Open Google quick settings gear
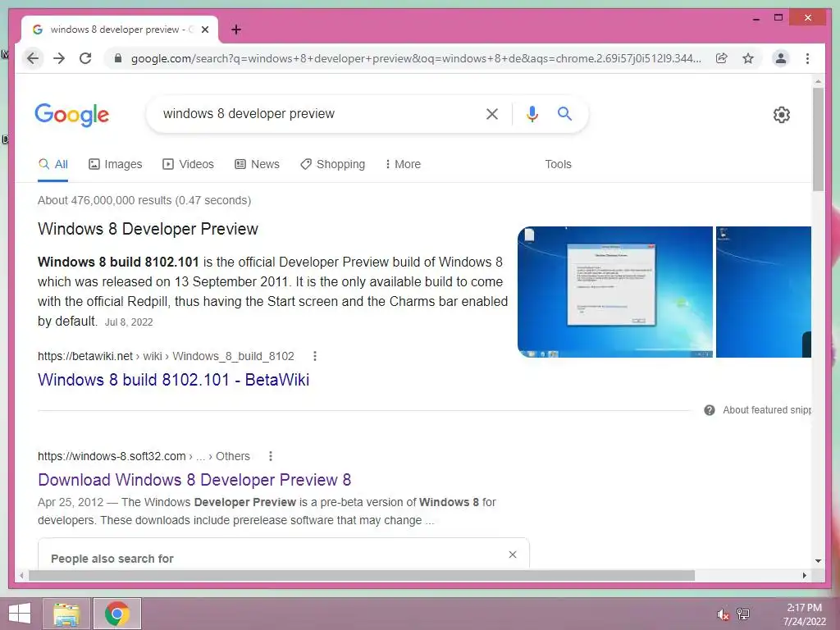Image resolution: width=840 pixels, height=630 pixels. point(781,115)
